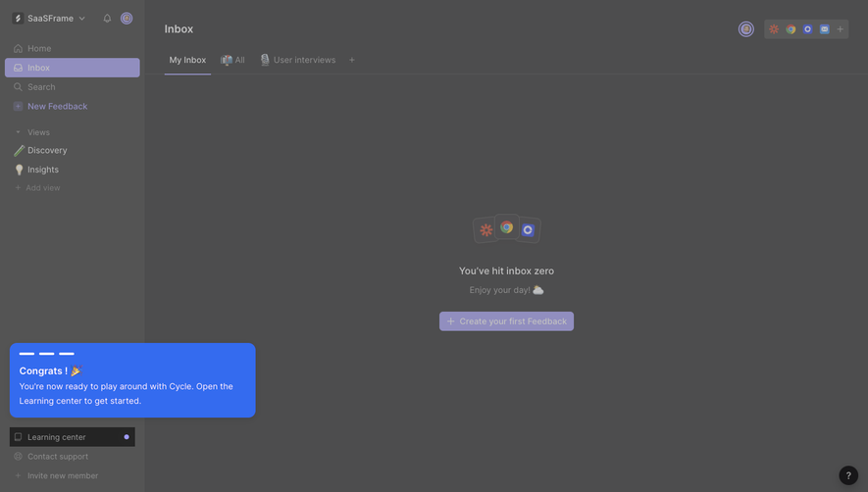Click the Discovery pencil icon
The image size is (868, 492).
click(x=19, y=151)
